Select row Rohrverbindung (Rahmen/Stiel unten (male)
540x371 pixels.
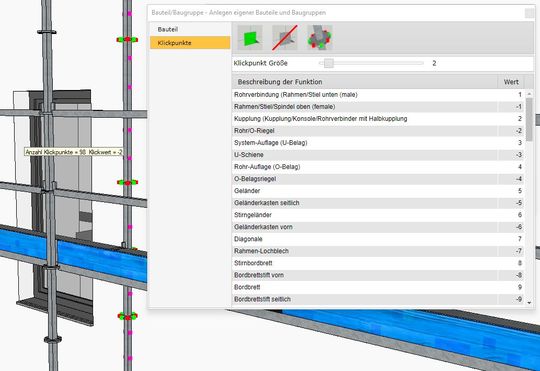378,94
